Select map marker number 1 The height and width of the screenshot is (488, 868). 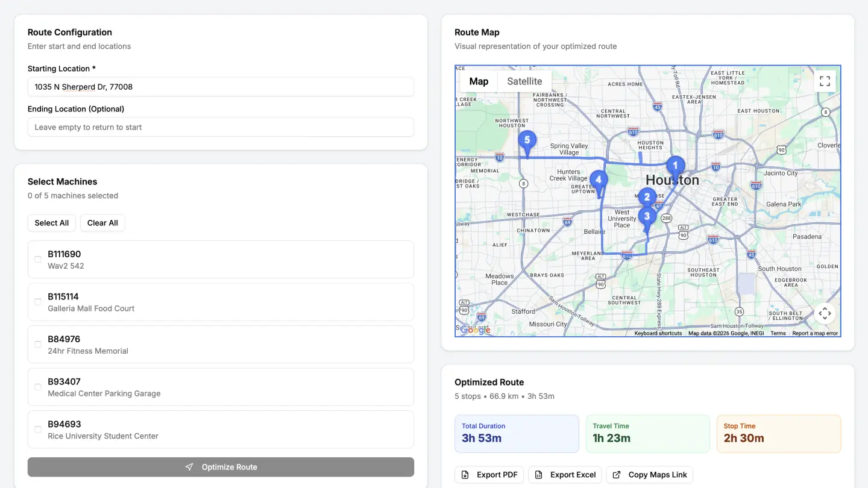point(675,163)
